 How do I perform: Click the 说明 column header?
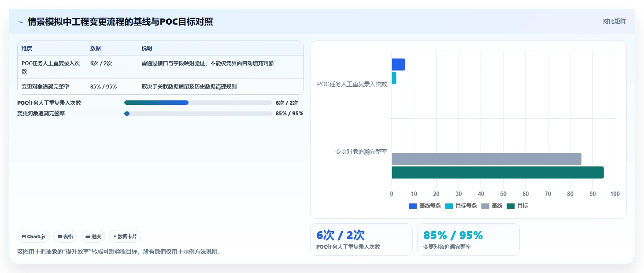147,48
